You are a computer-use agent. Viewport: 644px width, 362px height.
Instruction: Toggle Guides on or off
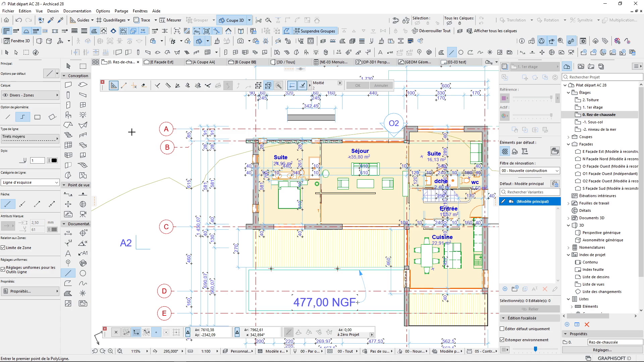pos(79,20)
